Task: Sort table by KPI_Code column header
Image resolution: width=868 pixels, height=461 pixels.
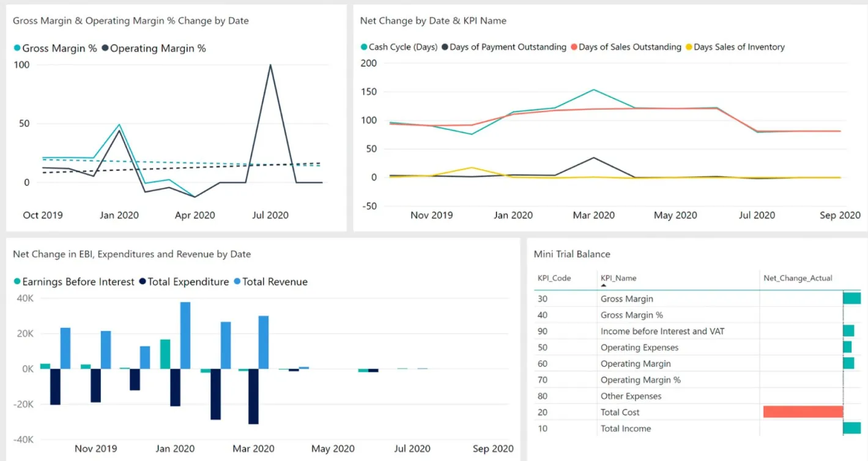Action: (554, 278)
